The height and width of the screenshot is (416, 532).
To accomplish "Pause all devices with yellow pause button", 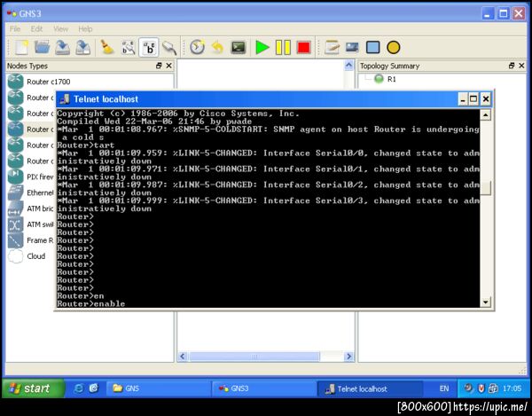I will click(x=283, y=48).
